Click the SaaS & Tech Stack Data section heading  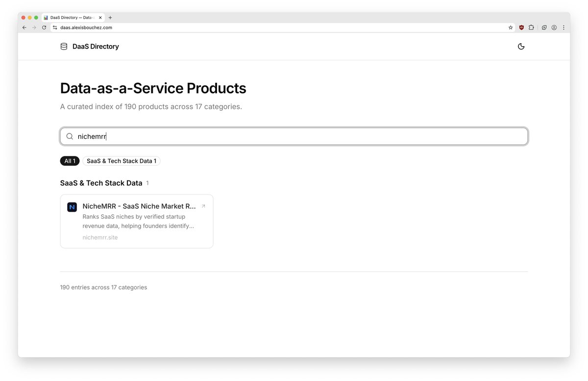pos(101,183)
